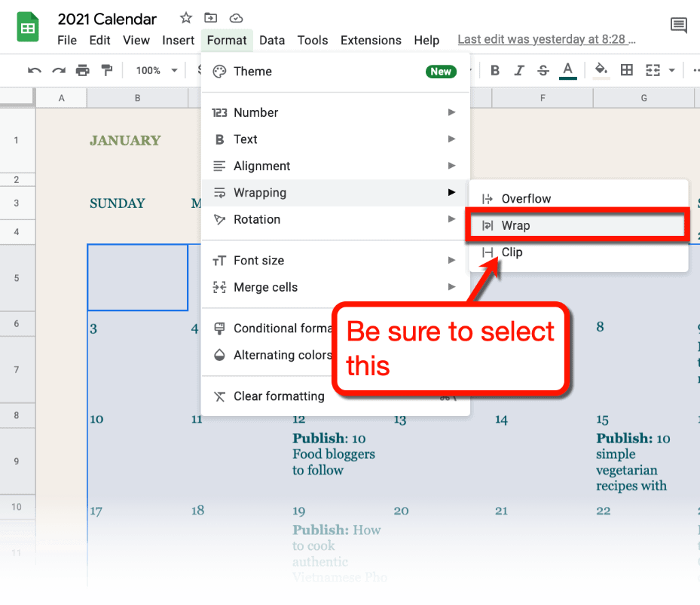
Task: Click Clear formatting in the Format menu
Action: click(279, 396)
